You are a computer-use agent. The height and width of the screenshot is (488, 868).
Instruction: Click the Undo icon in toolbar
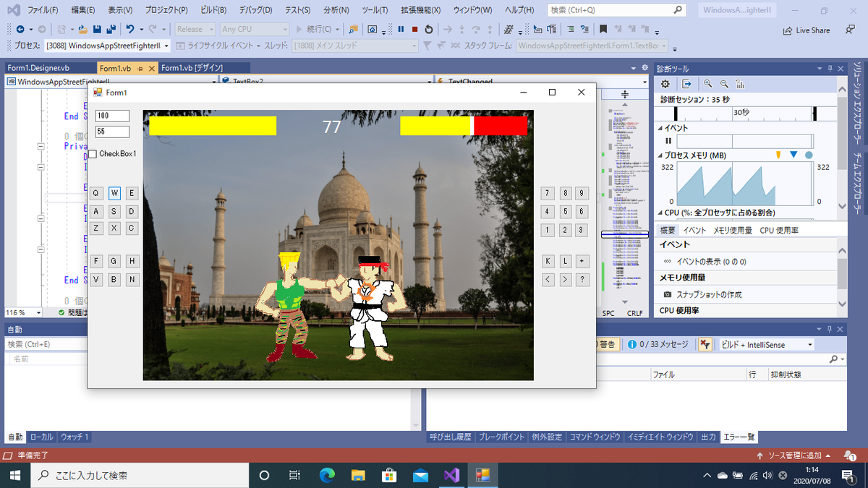[129, 30]
